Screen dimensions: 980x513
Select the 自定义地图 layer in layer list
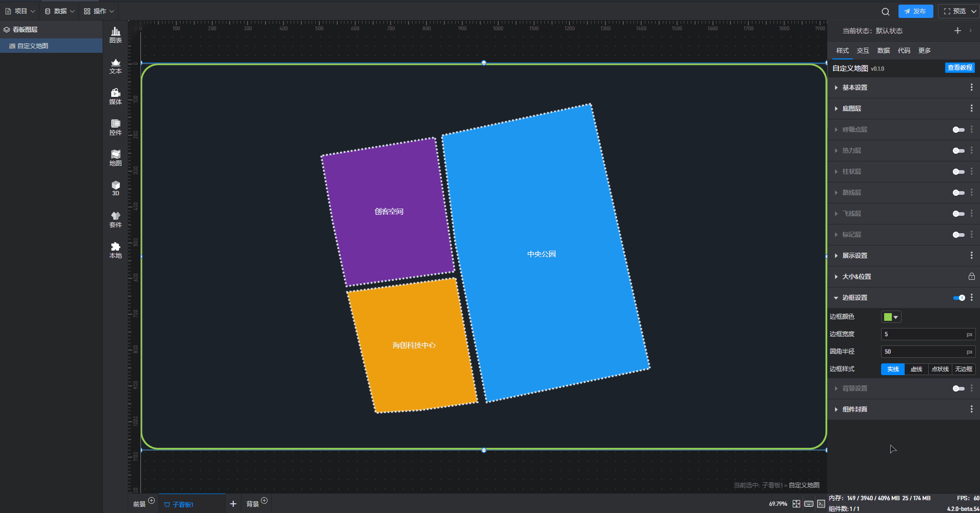point(51,46)
